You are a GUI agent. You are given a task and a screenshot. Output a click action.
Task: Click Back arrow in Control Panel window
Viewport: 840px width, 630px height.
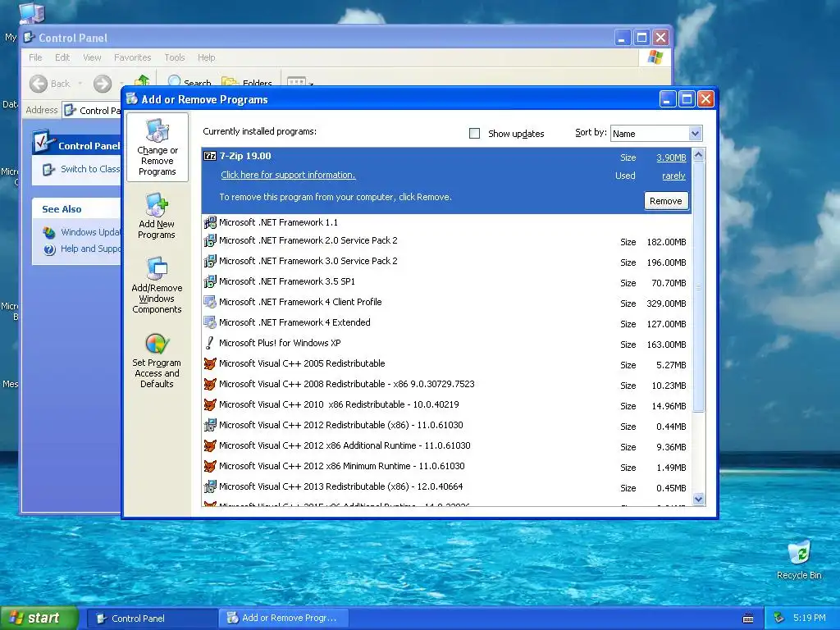tap(39, 83)
